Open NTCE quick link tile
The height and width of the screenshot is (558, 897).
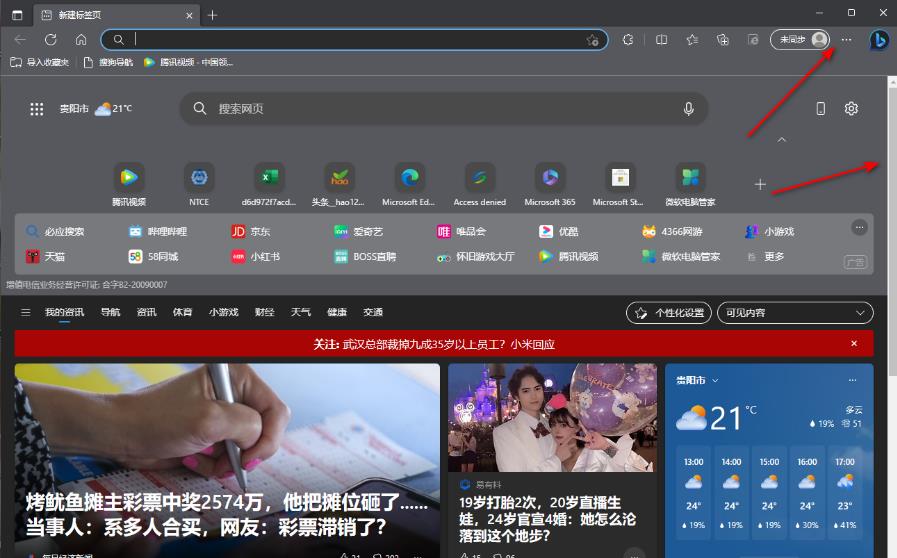point(199,184)
